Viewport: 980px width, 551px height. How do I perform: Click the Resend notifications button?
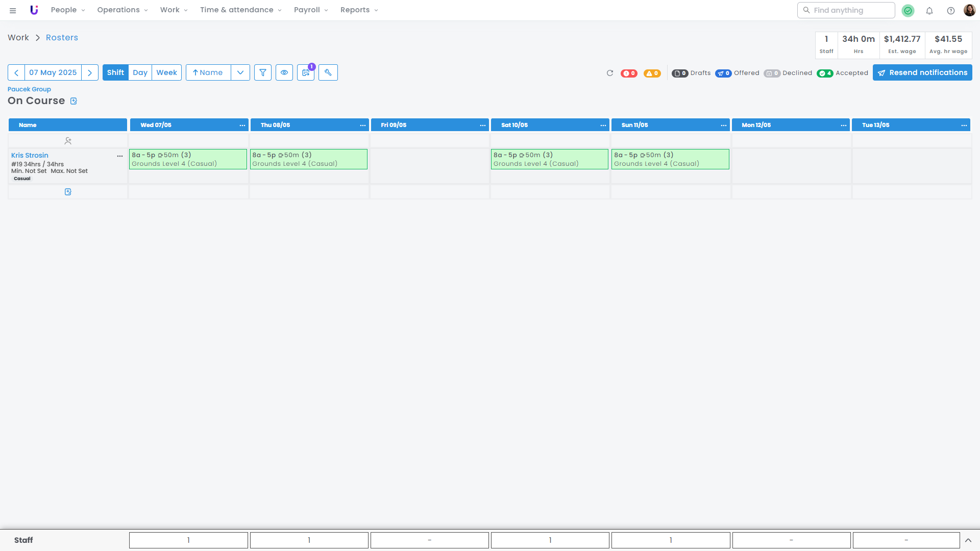pos(922,72)
